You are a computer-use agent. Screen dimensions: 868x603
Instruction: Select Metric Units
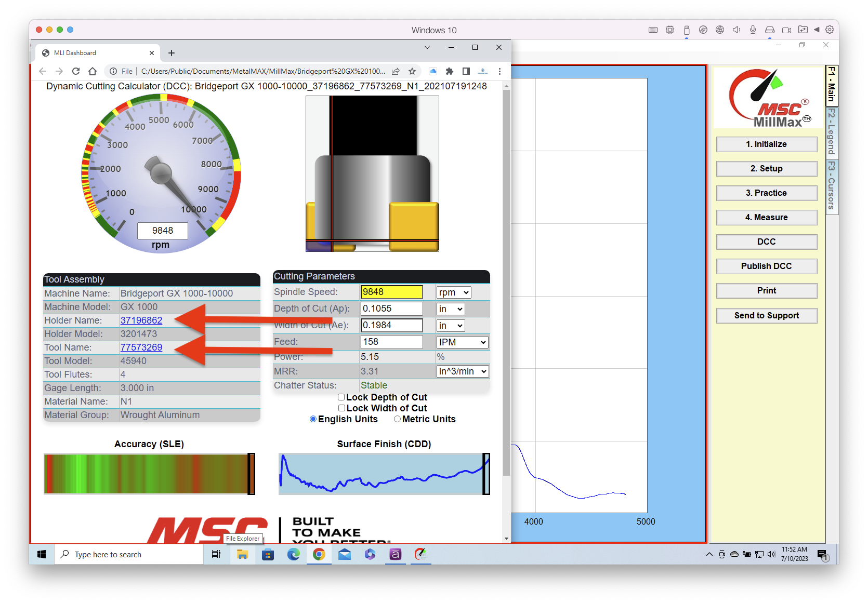click(x=397, y=419)
